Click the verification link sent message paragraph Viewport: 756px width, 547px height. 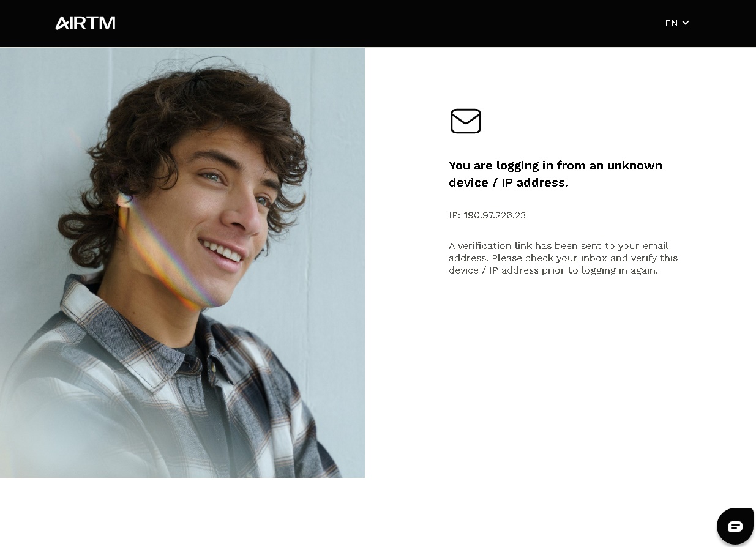coord(563,258)
